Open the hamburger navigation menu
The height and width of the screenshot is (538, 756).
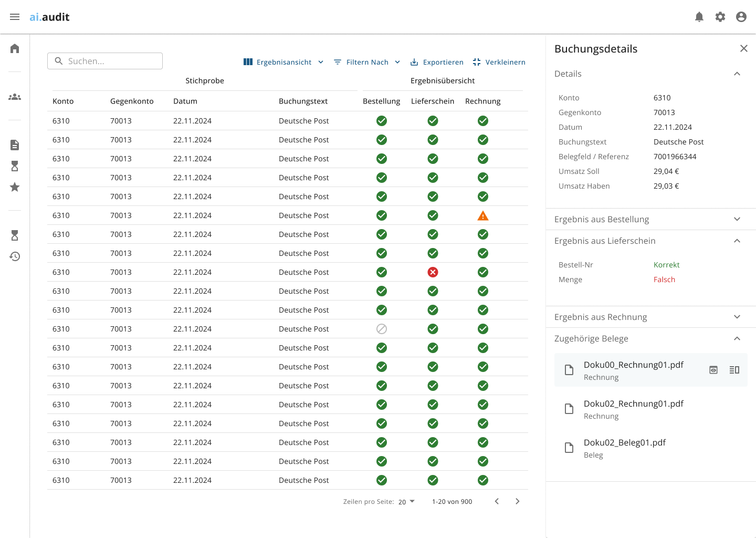(x=15, y=17)
